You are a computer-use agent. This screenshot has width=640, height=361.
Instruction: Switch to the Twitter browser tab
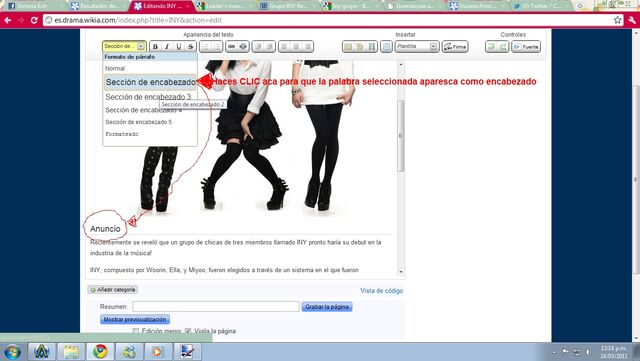[x=541, y=6]
